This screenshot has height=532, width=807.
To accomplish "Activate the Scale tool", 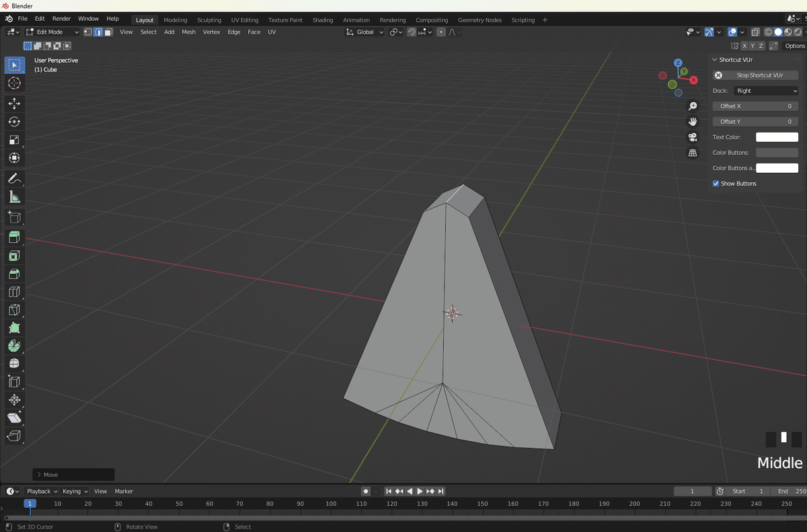I will coord(14,140).
